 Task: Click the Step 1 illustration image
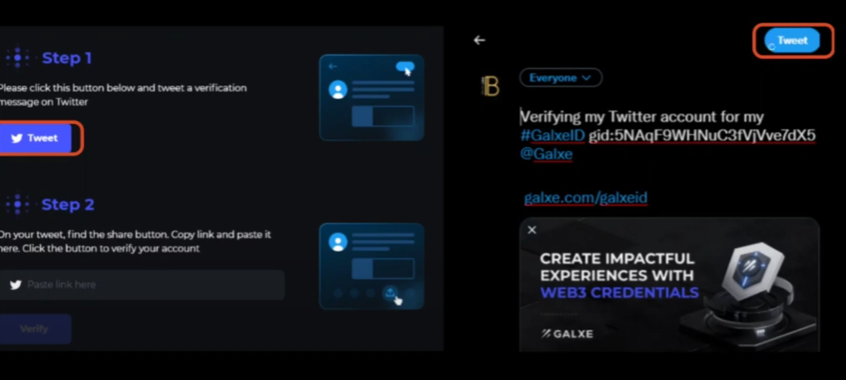371,97
